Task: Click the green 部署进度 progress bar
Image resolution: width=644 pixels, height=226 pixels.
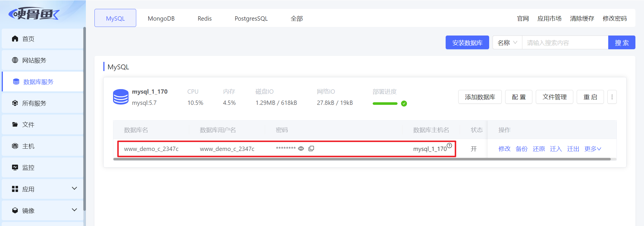Action: pyautogui.click(x=385, y=103)
